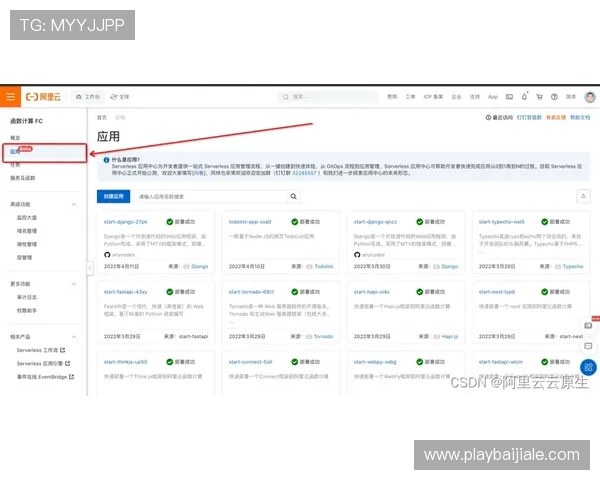Select 服务及函数 in the left navigation

click(23, 178)
